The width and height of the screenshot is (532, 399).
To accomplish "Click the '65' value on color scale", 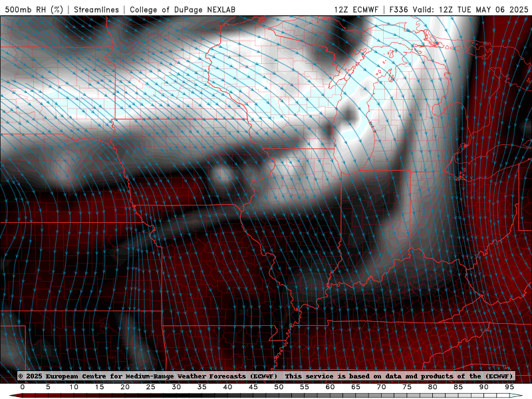I will (x=356, y=387).
